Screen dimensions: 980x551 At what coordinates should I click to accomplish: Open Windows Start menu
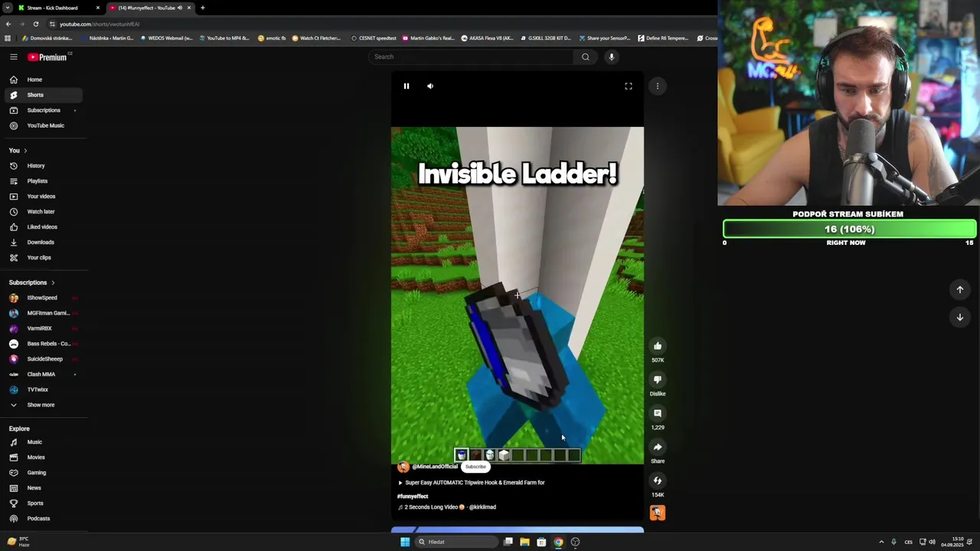(x=405, y=542)
